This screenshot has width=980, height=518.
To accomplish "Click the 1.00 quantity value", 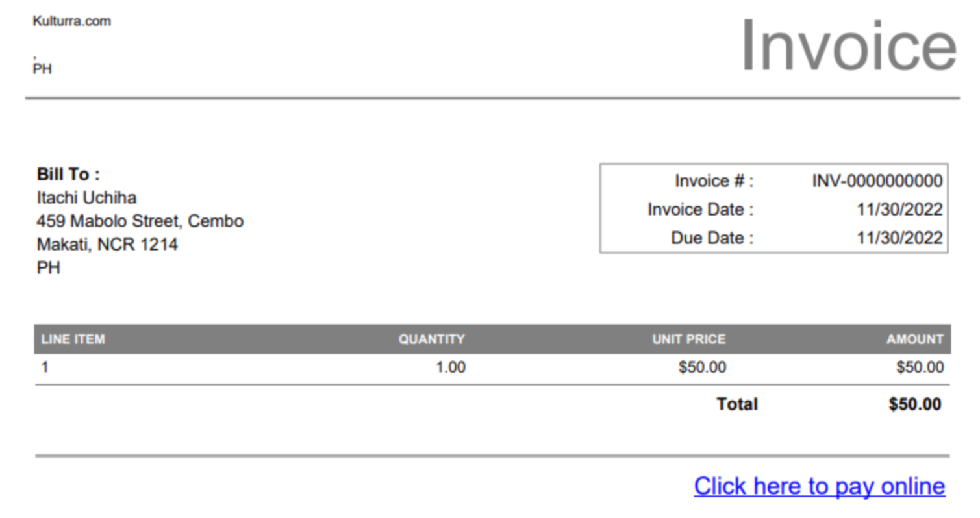I will (x=450, y=367).
